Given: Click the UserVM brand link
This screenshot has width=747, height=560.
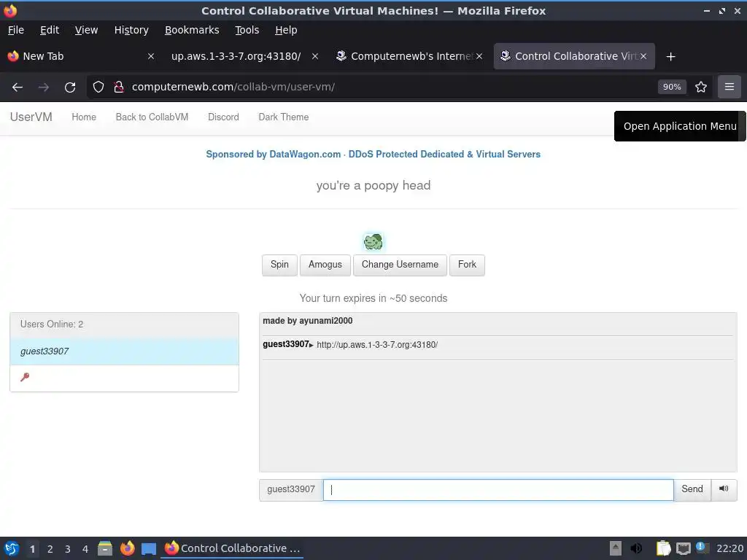Looking at the screenshot, I should 31,117.
